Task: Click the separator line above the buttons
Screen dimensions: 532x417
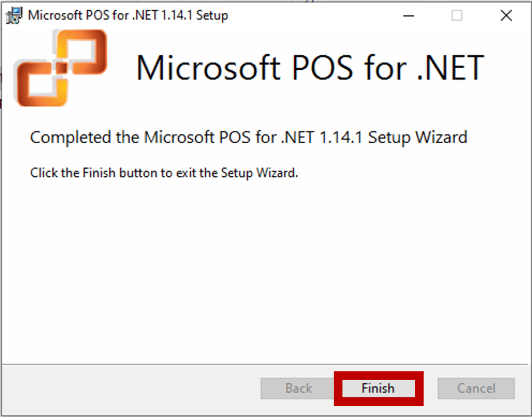Action: (x=160, y=365)
